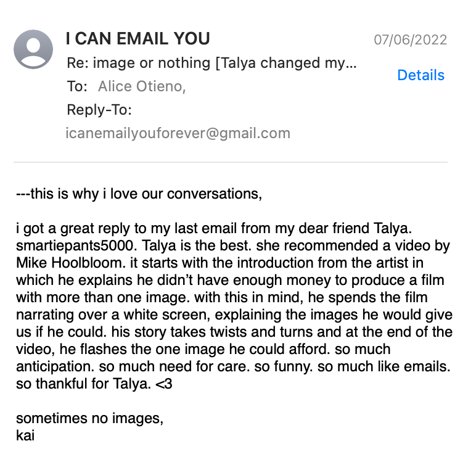Click the subject line Re: image or nothing

[x=211, y=63]
